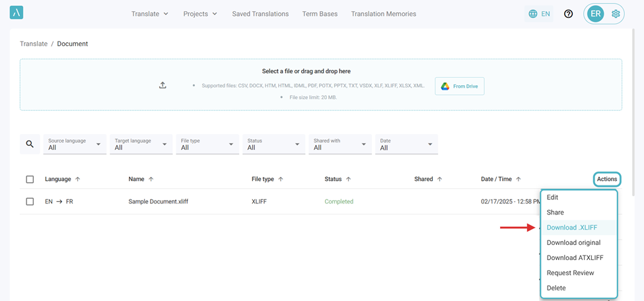Toggle the select-all header checkbox
644x301 pixels.
pos(30,179)
